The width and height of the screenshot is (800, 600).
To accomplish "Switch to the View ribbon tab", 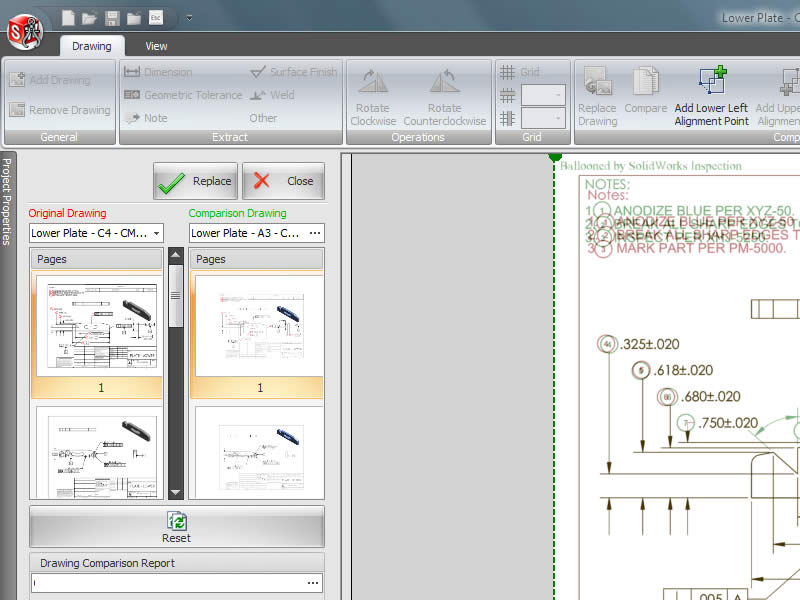I will [x=155, y=45].
